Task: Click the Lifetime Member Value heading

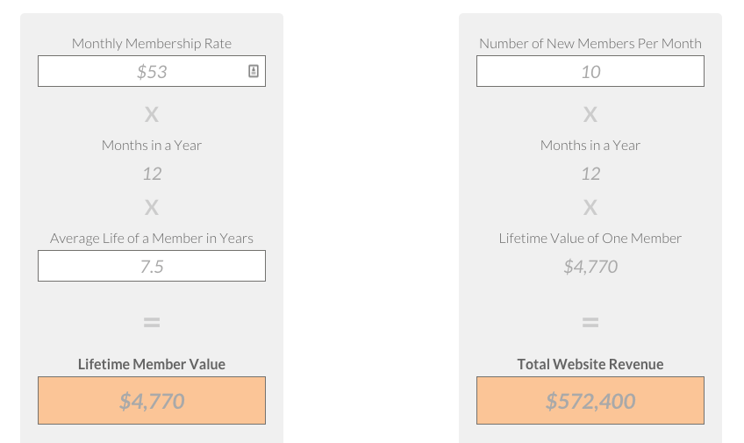Action: point(152,364)
